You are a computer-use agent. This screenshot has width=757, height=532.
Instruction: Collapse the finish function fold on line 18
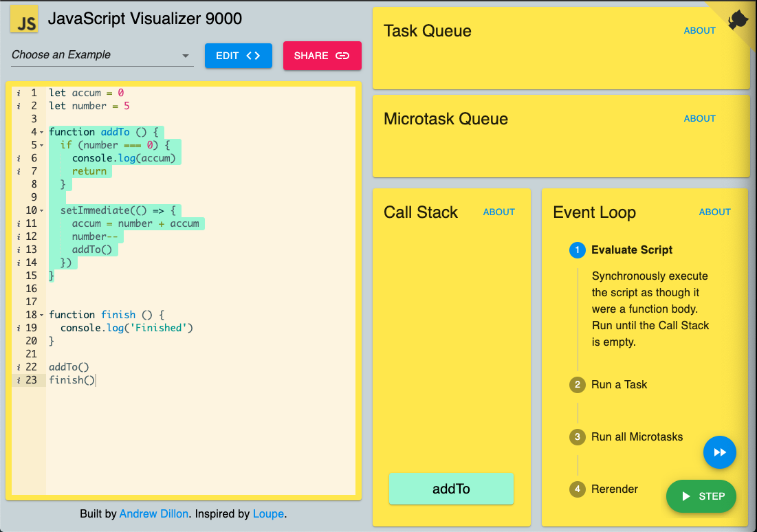click(42, 315)
